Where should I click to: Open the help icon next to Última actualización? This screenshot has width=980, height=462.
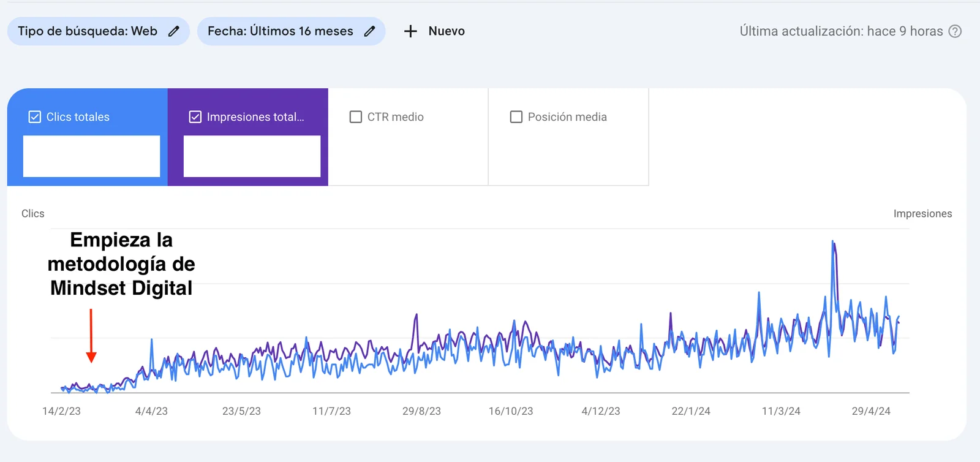click(x=955, y=31)
